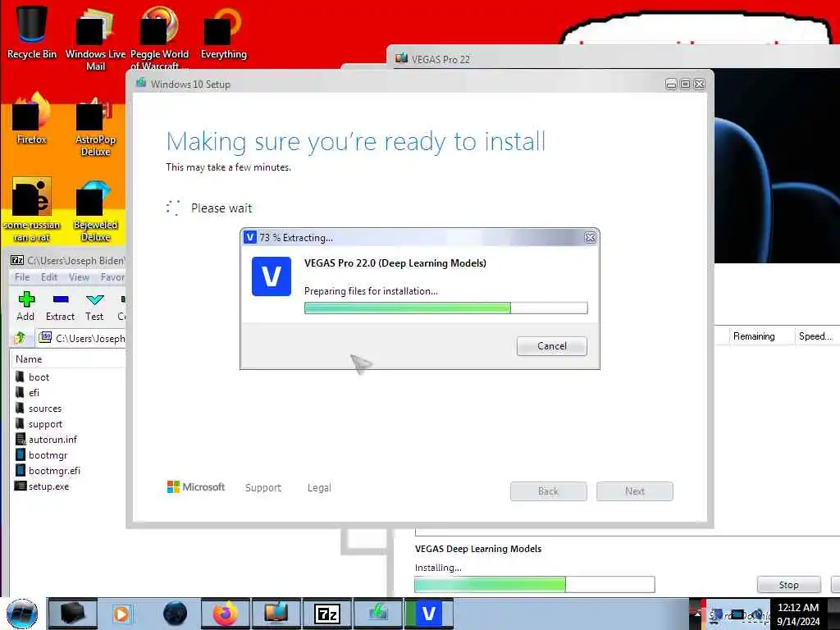Image resolution: width=840 pixels, height=630 pixels.
Task: Open the Everything desktop icon
Action: pos(223,32)
